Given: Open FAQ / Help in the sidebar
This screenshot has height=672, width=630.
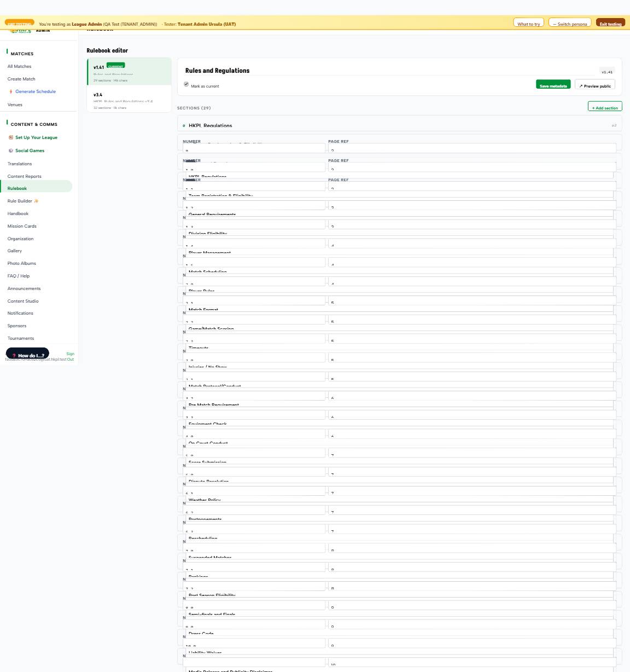Looking at the screenshot, I should click(x=19, y=276).
